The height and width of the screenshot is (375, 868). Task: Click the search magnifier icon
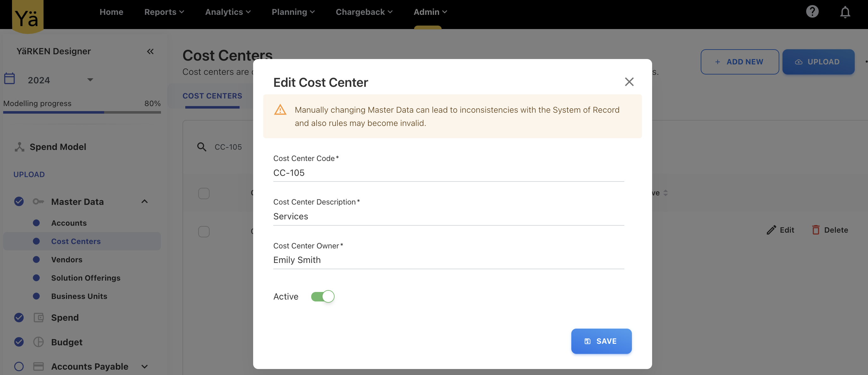pyautogui.click(x=201, y=147)
